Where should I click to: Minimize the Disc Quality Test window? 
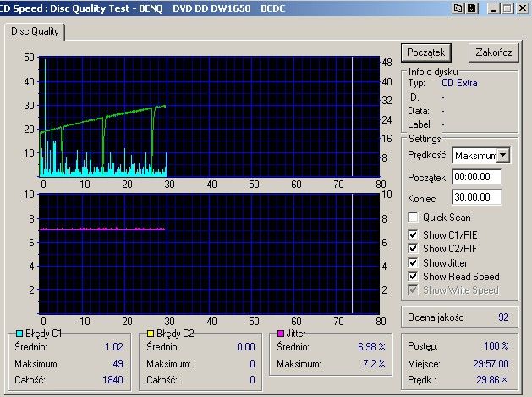[x=494, y=8]
